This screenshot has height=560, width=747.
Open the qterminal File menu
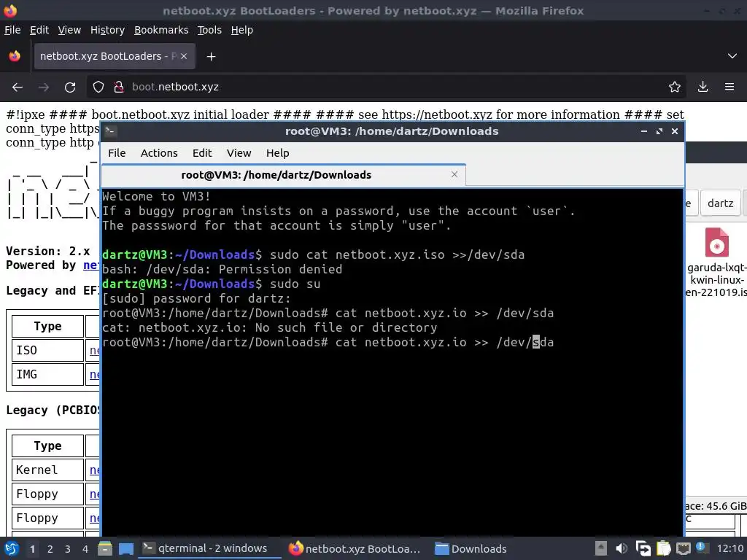click(117, 153)
